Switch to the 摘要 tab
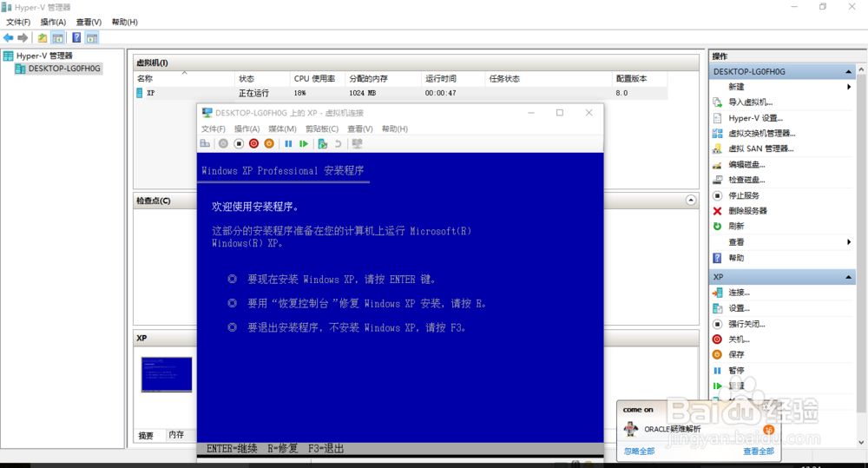 tap(147, 435)
